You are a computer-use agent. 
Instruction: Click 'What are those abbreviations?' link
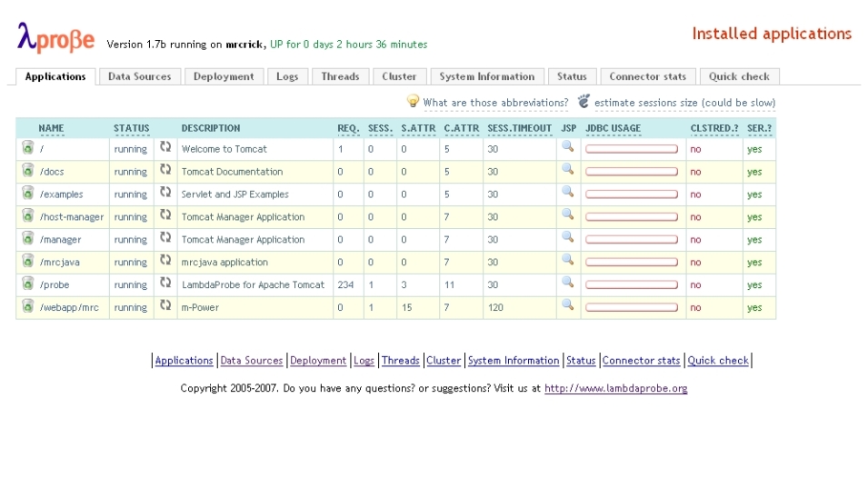(x=496, y=103)
